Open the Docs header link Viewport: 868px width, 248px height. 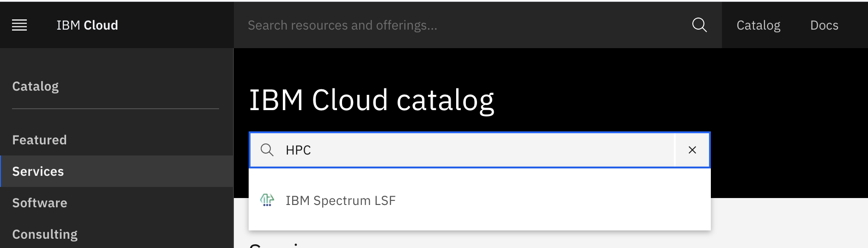pos(824,25)
